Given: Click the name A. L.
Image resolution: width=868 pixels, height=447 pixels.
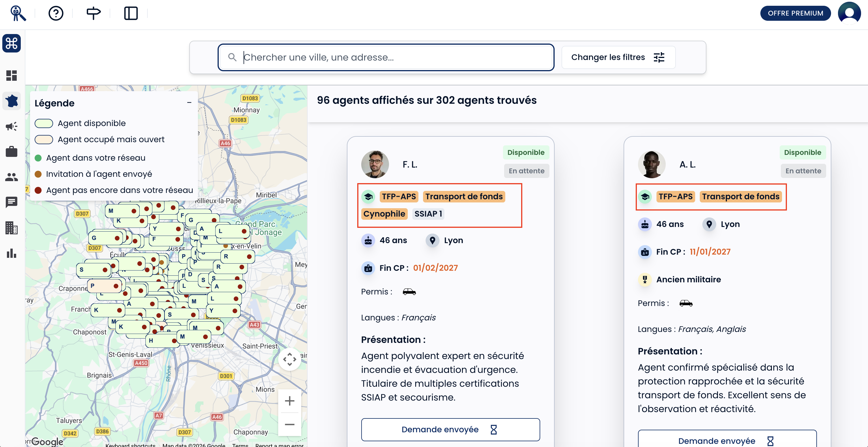Looking at the screenshot, I should [x=687, y=164].
